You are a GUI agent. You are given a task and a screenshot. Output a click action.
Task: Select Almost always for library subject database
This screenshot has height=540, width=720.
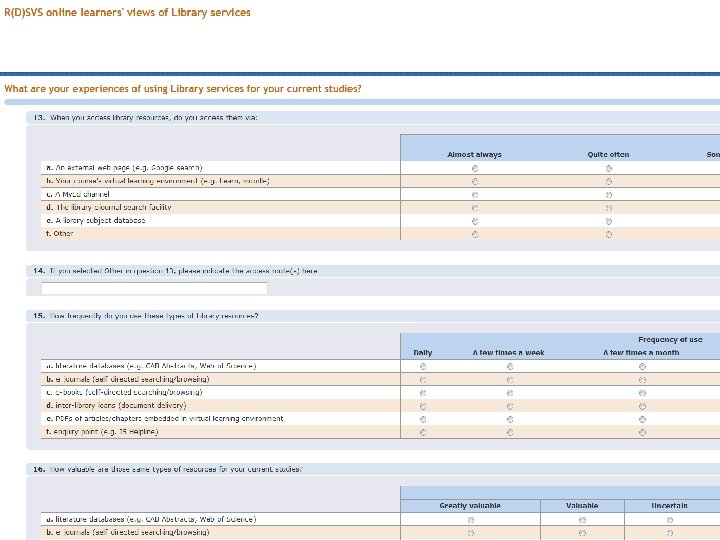tap(475, 221)
